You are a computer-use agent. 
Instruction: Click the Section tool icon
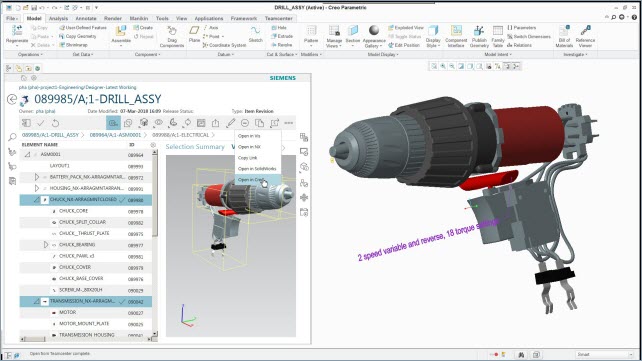(x=353, y=30)
